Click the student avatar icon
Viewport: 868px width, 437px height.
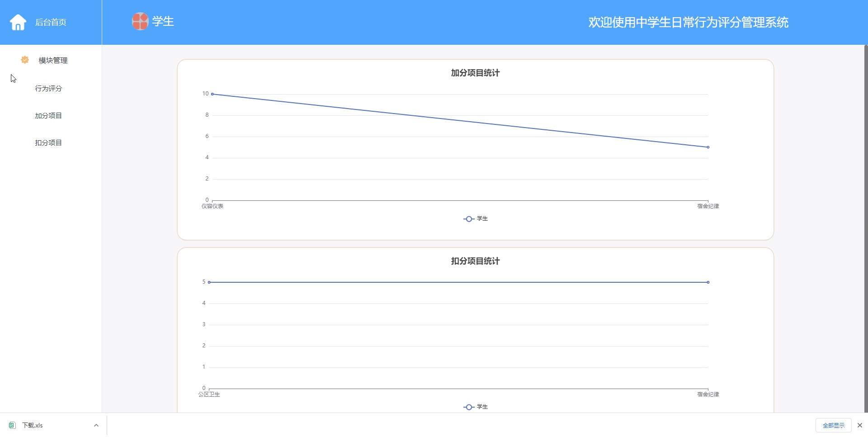coord(140,21)
